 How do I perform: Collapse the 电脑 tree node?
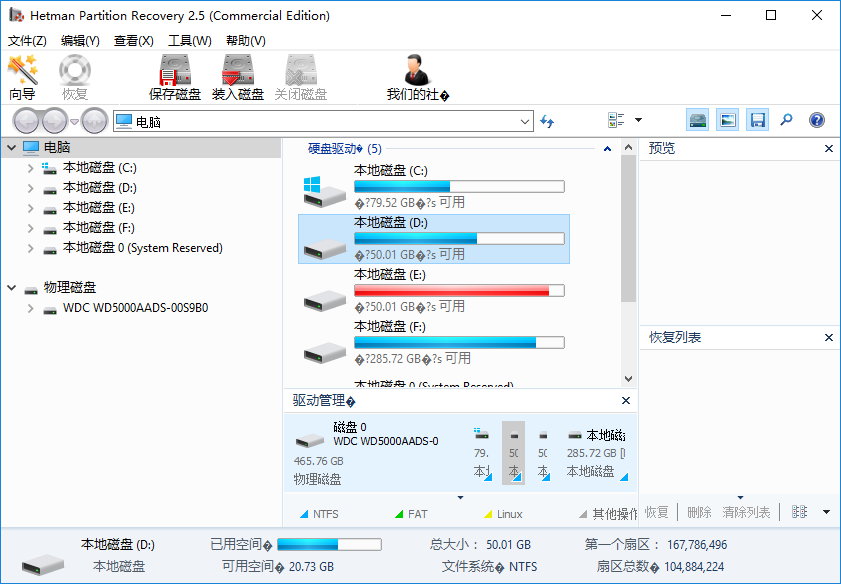coord(11,147)
